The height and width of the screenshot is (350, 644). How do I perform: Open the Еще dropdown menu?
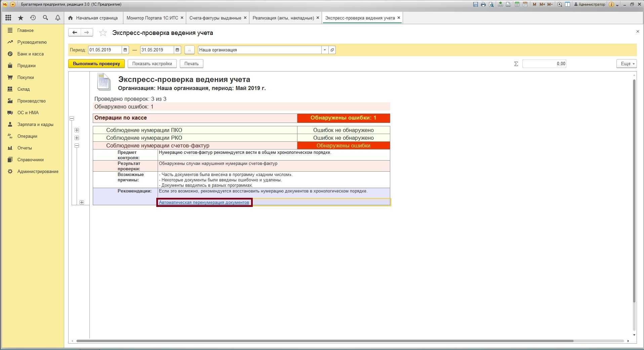626,64
